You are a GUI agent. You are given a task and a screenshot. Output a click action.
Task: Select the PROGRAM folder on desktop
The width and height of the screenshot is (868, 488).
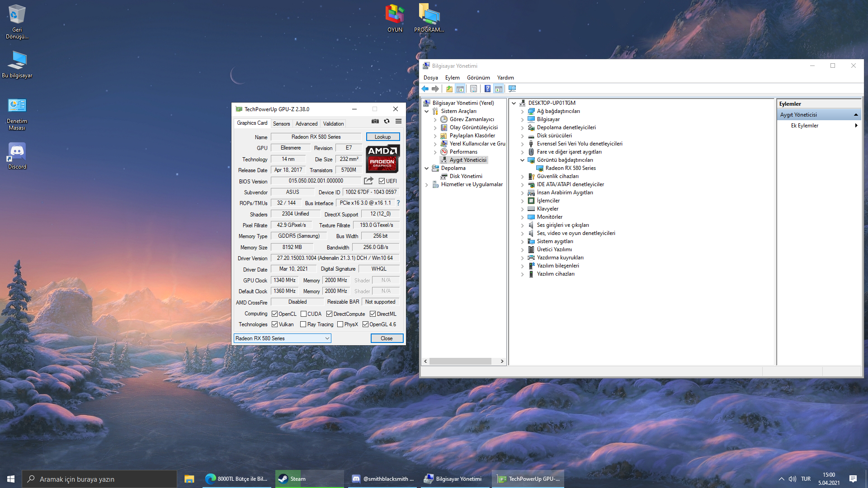point(429,18)
